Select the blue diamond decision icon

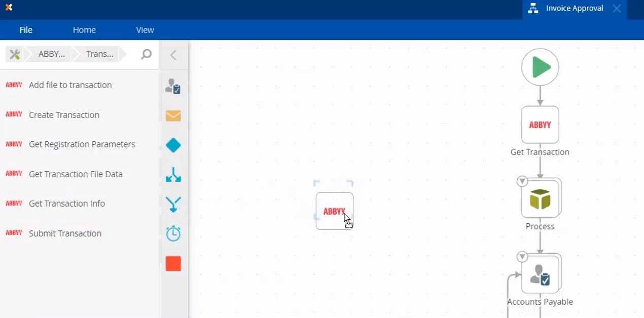click(x=173, y=145)
